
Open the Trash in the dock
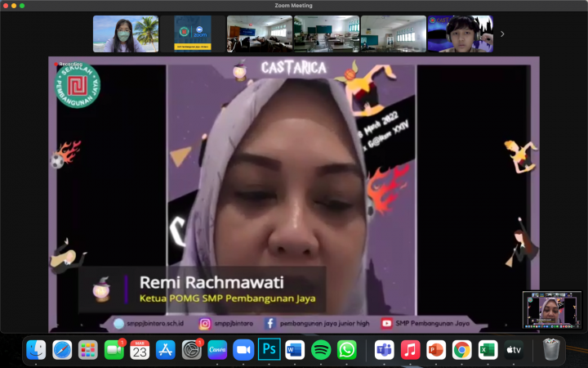pos(552,350)
